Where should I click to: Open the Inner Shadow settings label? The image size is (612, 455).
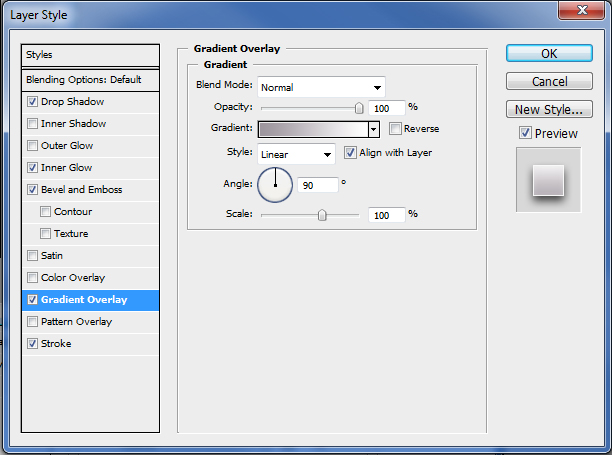pos(73,124)
